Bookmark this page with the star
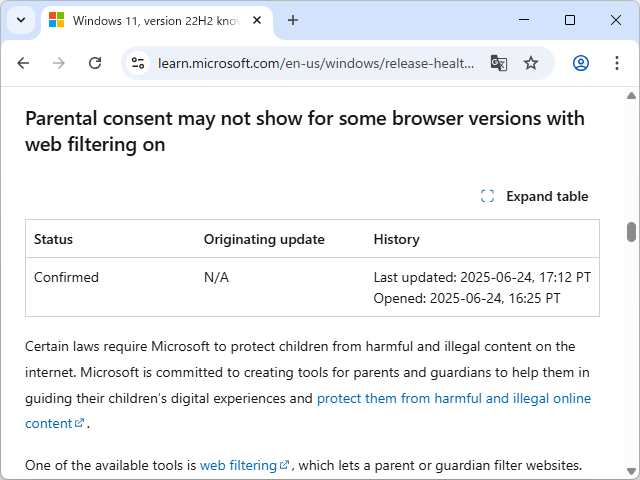The width and height of the screenshot is (640, 480). [531, 63]
